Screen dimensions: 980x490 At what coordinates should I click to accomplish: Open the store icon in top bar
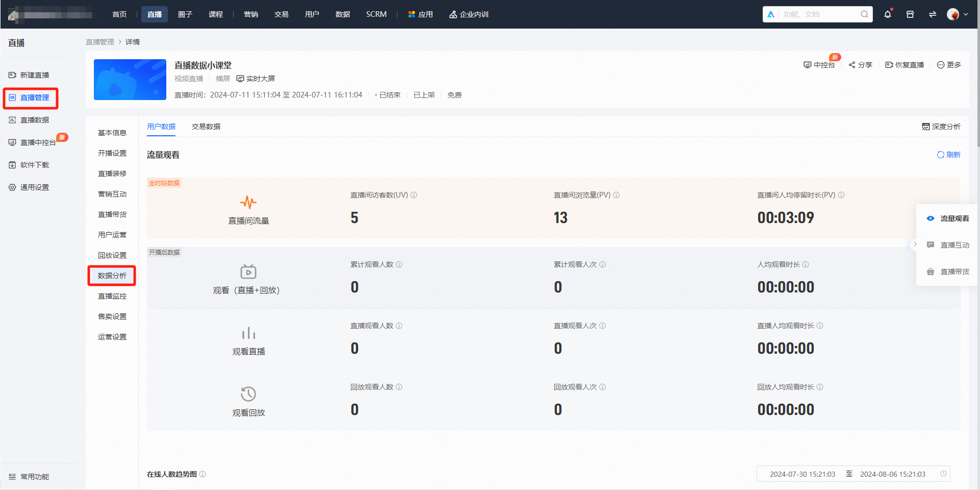tap(910, 14)
